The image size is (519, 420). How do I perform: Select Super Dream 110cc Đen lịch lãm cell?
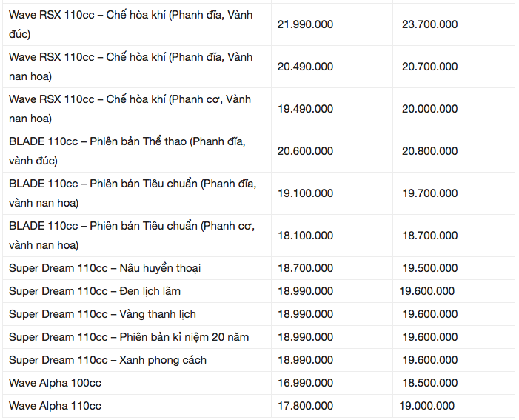pyautogui.click(x=95, y=291)
